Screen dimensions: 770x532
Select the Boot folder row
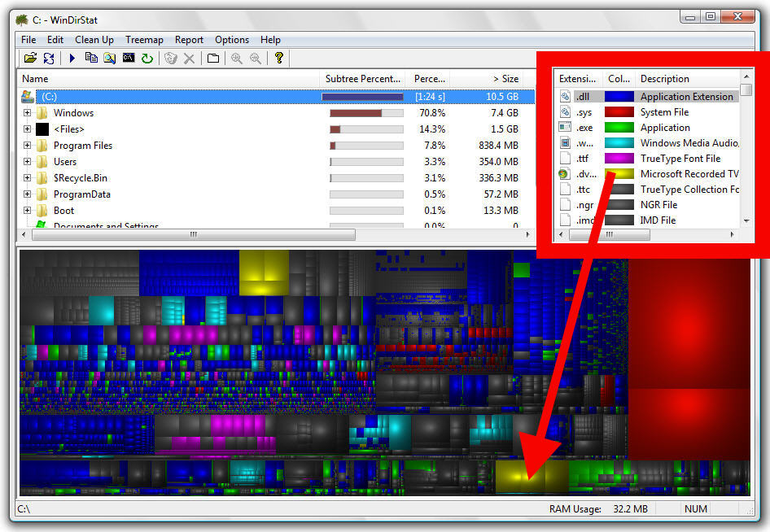click(x=278, y=210)
